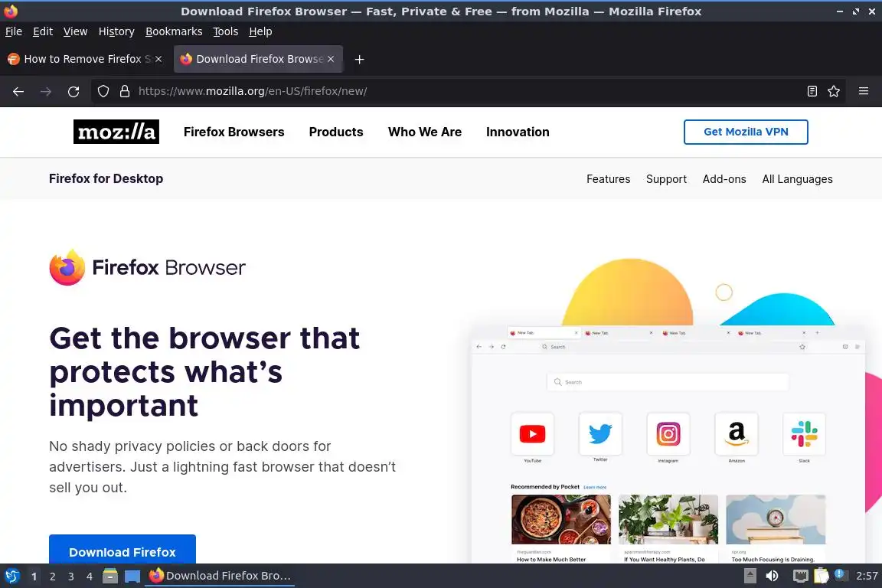The width and height of the screenshot is (882, 588).
Task: Expand the Products navigation menu
Action: tap(336, 132)
